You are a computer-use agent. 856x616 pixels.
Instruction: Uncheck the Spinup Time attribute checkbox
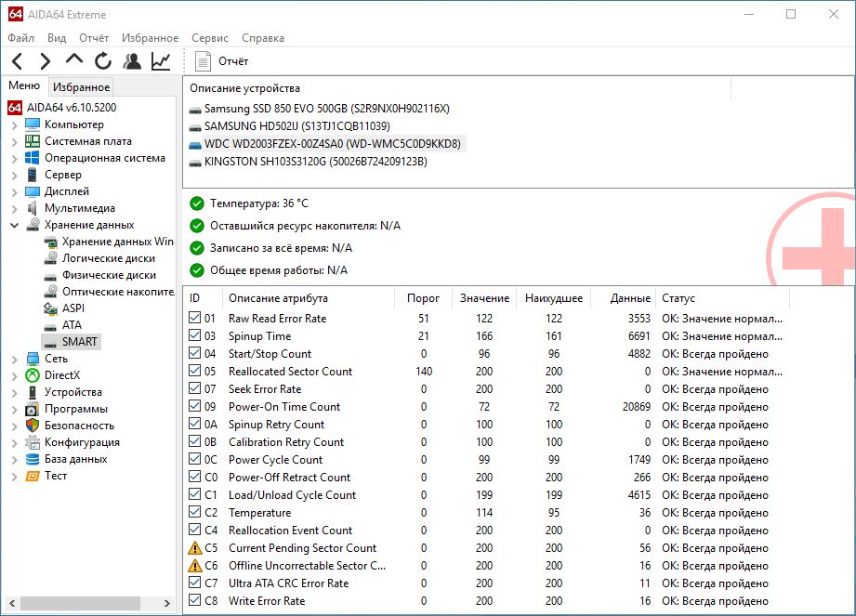tap(194, 335)
